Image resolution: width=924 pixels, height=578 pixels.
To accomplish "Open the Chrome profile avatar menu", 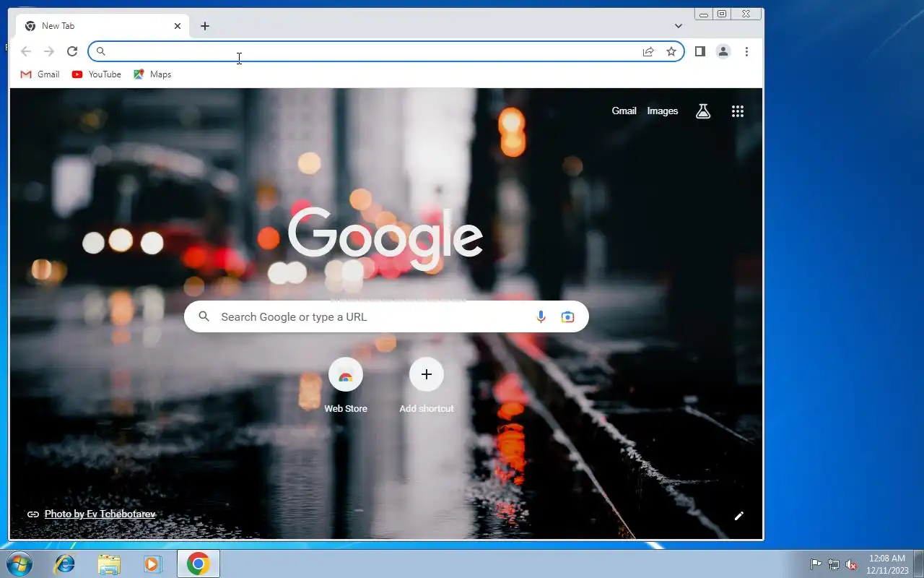I will click(723, 51).
